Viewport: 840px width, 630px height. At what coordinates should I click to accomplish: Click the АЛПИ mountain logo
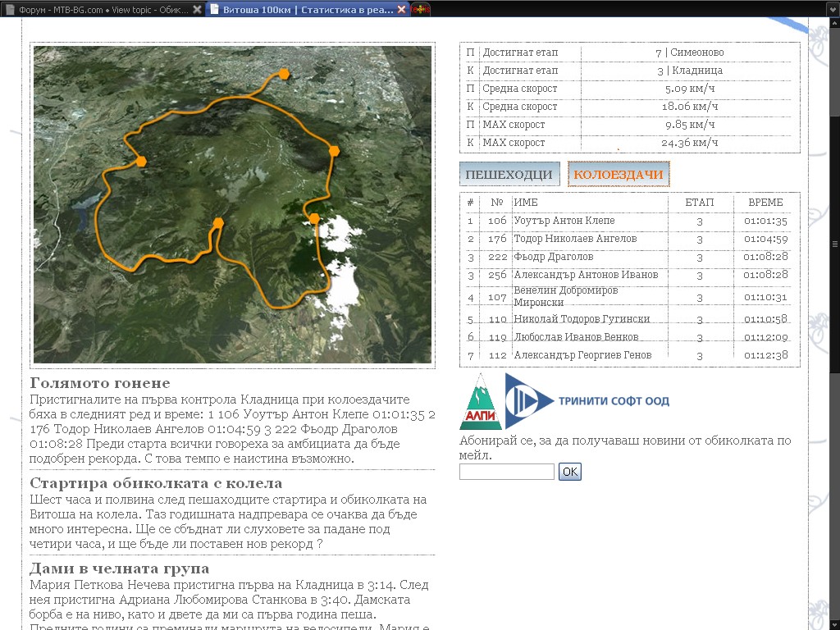pos(480,402)
